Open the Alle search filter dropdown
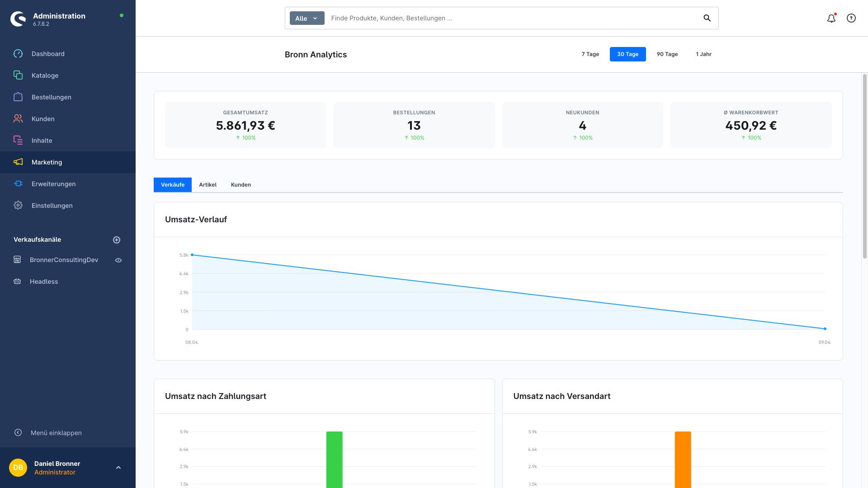Screen dimensions: 868x488 307,18
